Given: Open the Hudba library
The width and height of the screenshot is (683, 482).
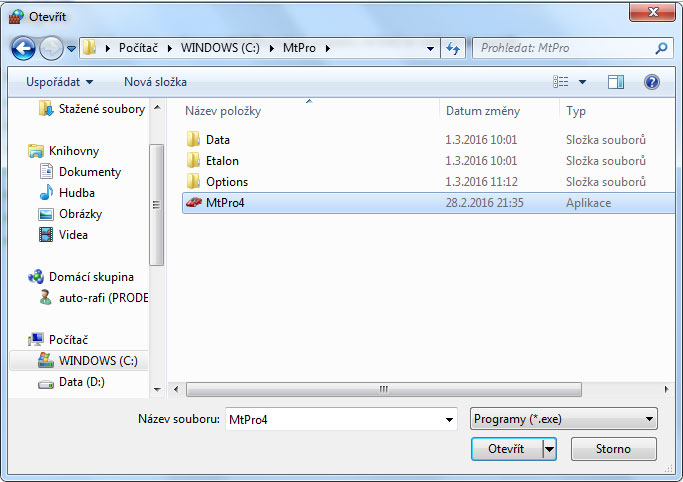Looking at the screenshot, I should (78, 193).
